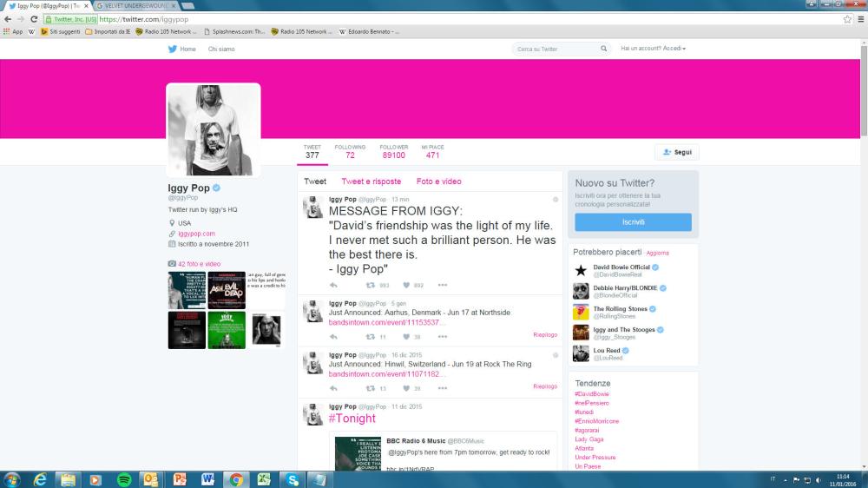Open the #DavidBowie trend
Screen dimensions: 868x488
click(x=592, y=394)
